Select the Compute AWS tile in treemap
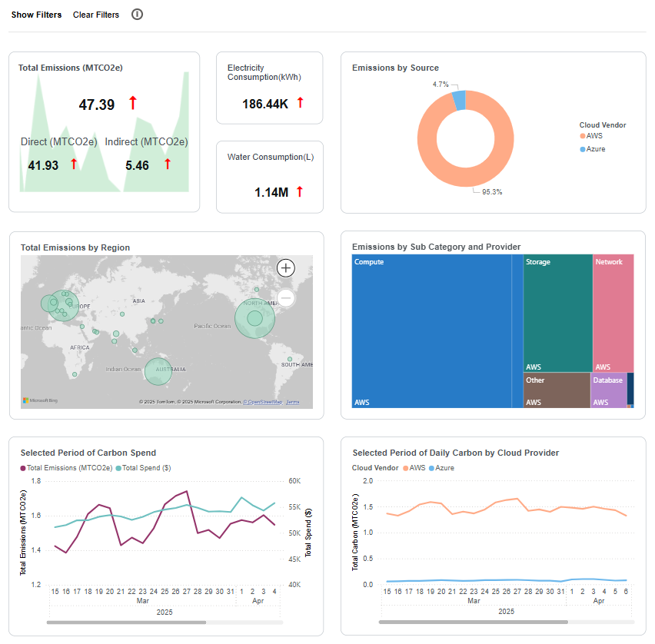Image resolution: width=655 pixels, height=644 pixels. click(432, 330)
